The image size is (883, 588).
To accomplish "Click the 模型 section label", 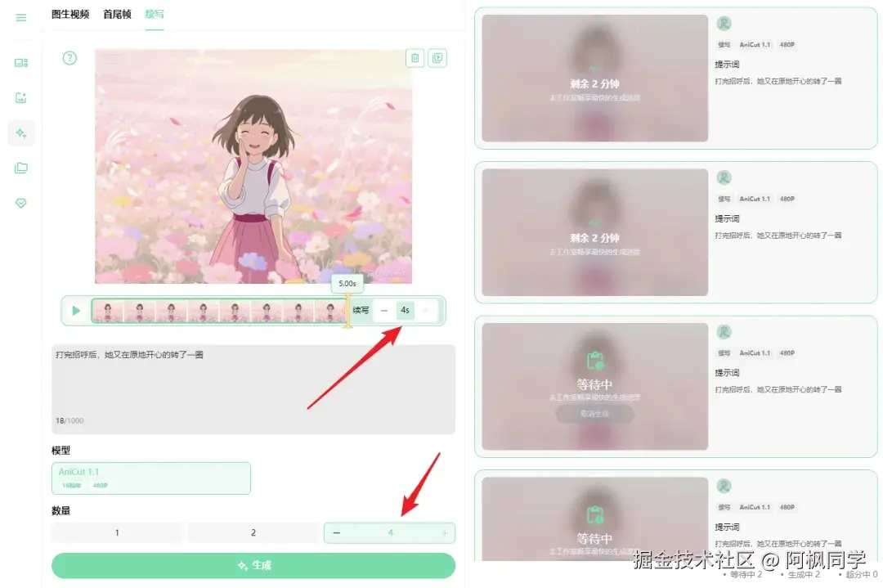I will 61,451.
